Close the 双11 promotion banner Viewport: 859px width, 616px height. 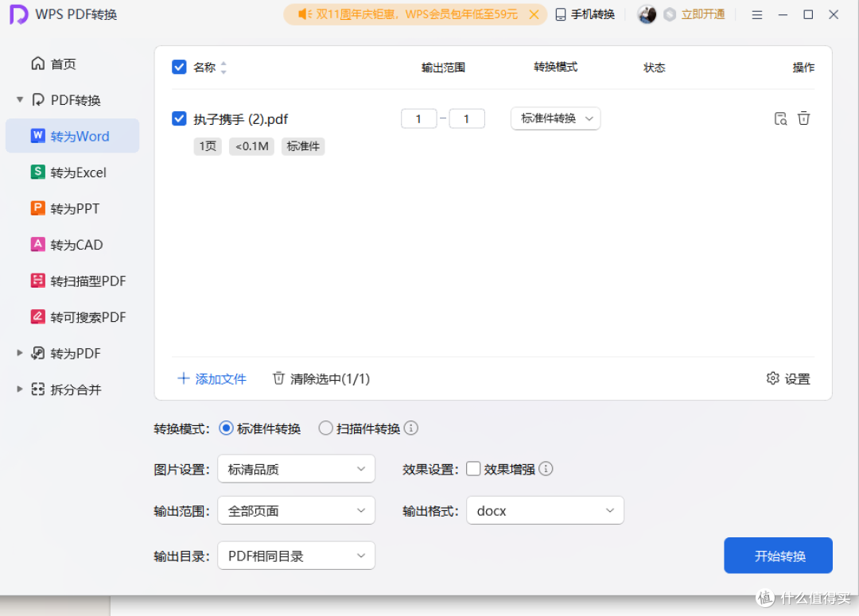point(535,14)
